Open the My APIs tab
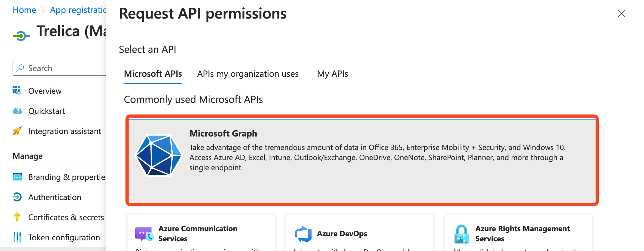 click(x=332, y=74)
